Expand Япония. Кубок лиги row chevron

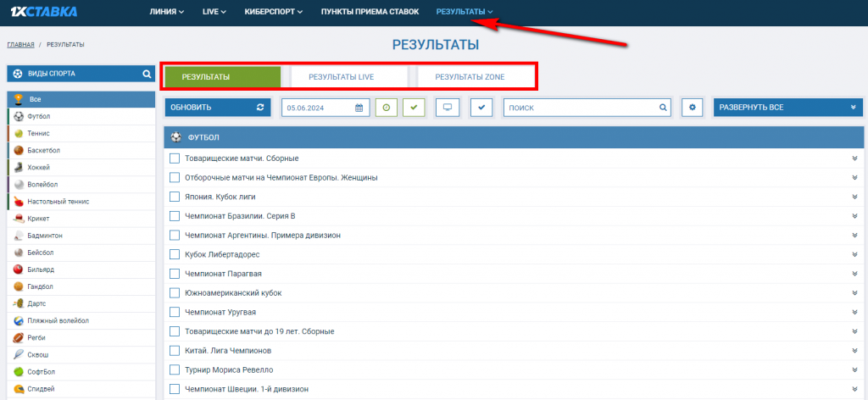point(854,197)
